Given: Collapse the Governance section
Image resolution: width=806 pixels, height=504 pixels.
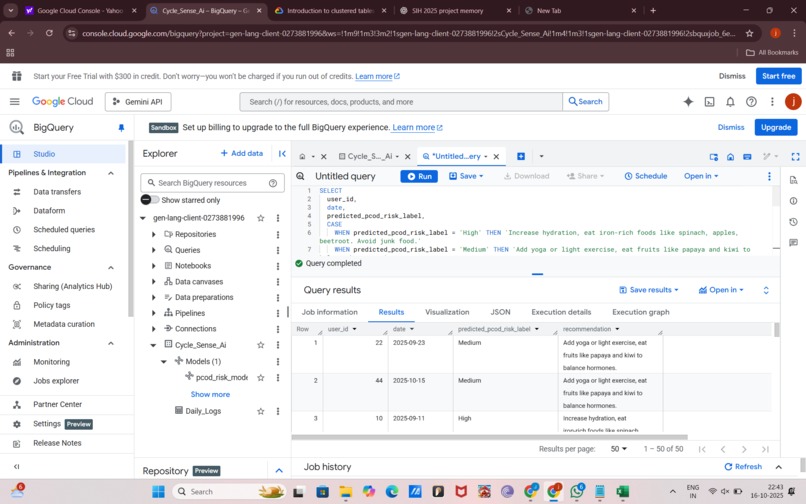Looking at the screenshot, I should [x=111, y=267].
